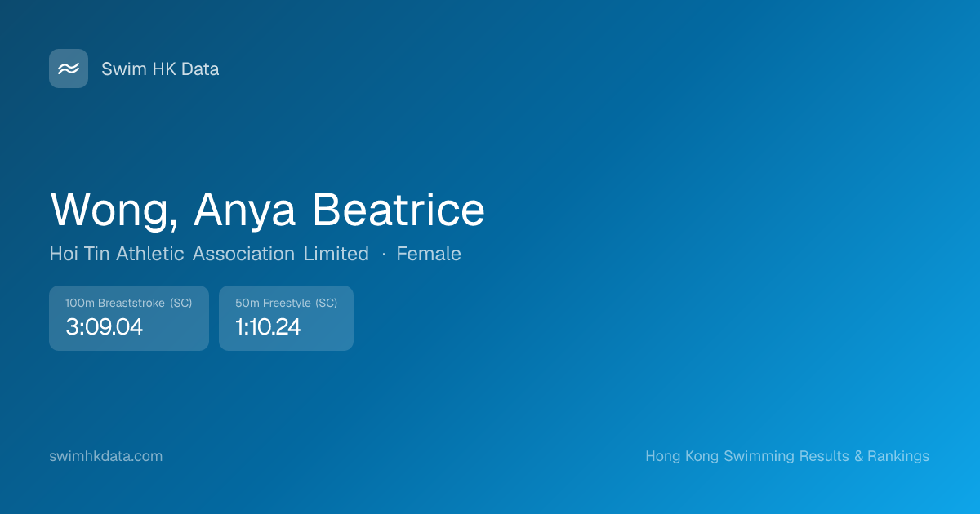Click the 3:09.04 time value
This screenshot has height=514, width=980.
pos(104,327)
